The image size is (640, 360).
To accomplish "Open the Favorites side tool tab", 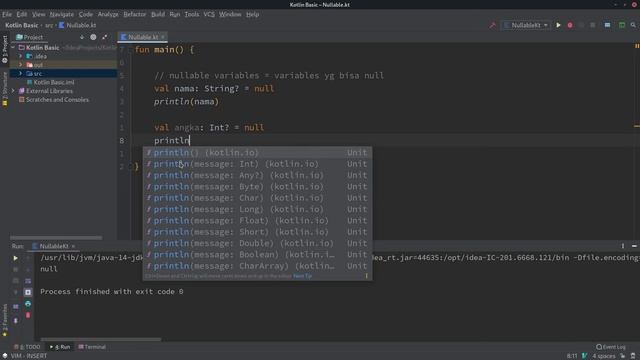I will tap(4, 320).
